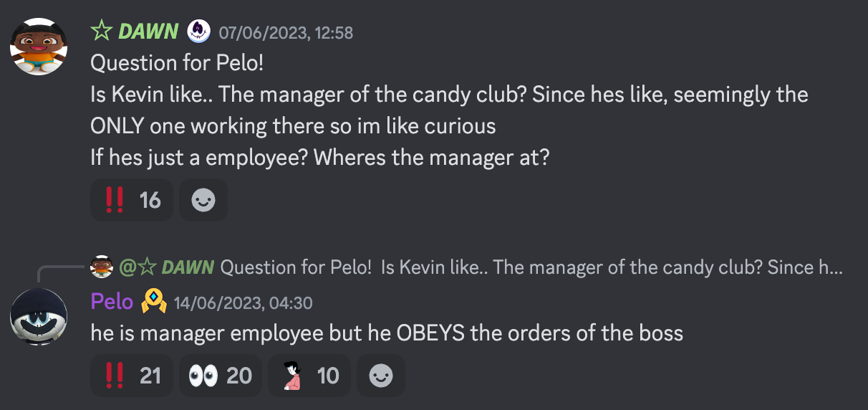
Task: Click the 14/06/2023, 04:30 timestamp
Action: (243, 303)
